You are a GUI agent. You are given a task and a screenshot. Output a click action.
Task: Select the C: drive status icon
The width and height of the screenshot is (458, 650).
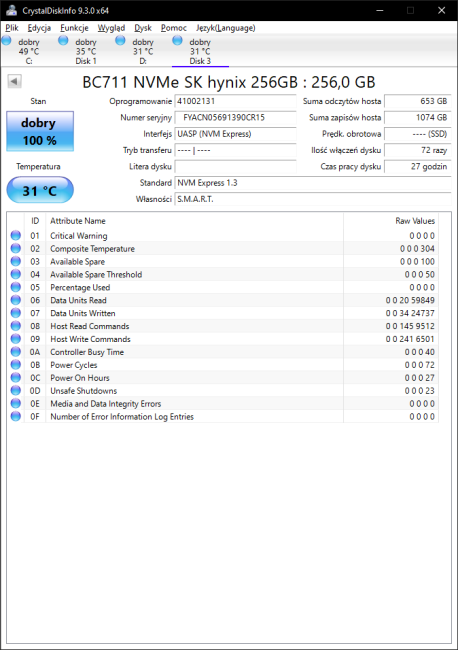pyautogui.click(x=7, y=41)
